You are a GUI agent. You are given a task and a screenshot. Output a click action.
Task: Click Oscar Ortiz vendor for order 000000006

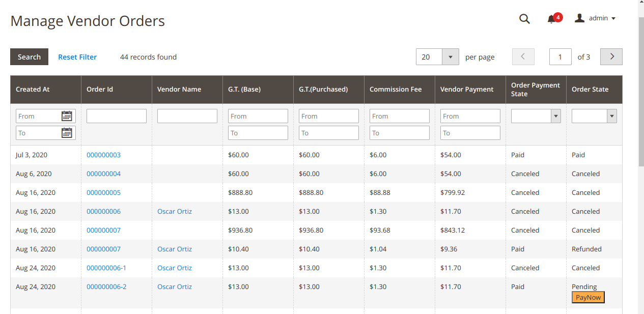pos(175,211)
